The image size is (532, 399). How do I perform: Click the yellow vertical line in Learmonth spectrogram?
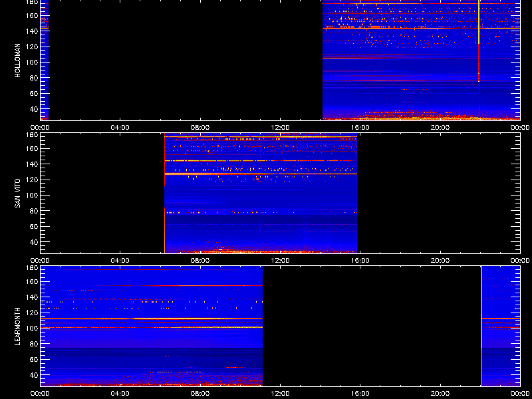(x=481, y=327)
